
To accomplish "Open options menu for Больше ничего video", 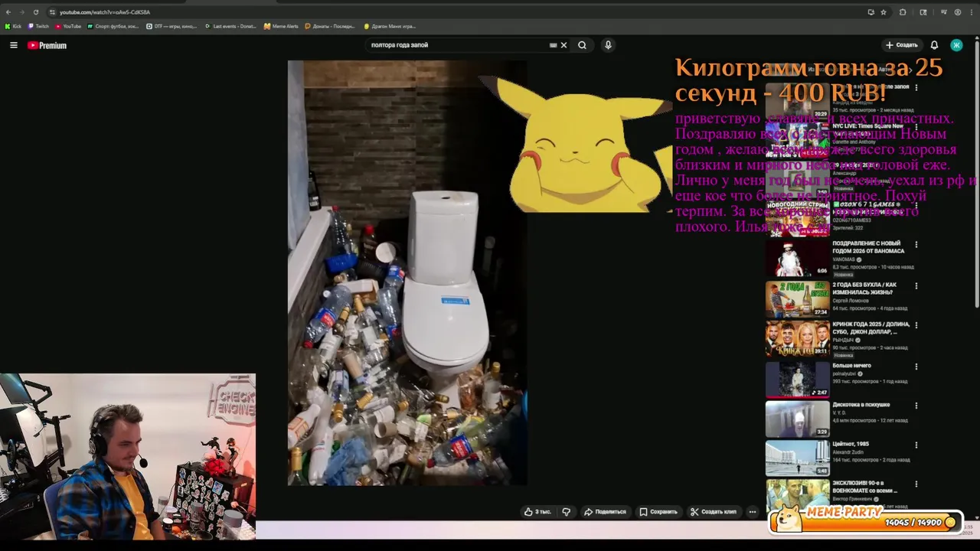I will click(916, 367).
